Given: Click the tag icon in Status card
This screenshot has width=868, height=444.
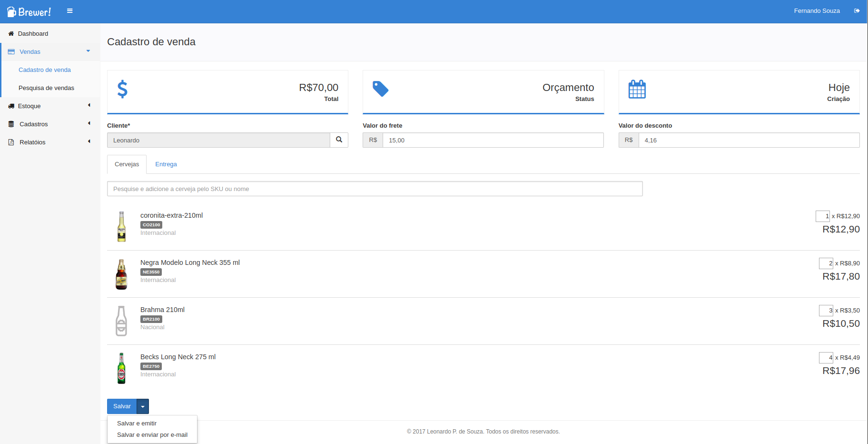Looking at the screenshot, I should 380,89.
